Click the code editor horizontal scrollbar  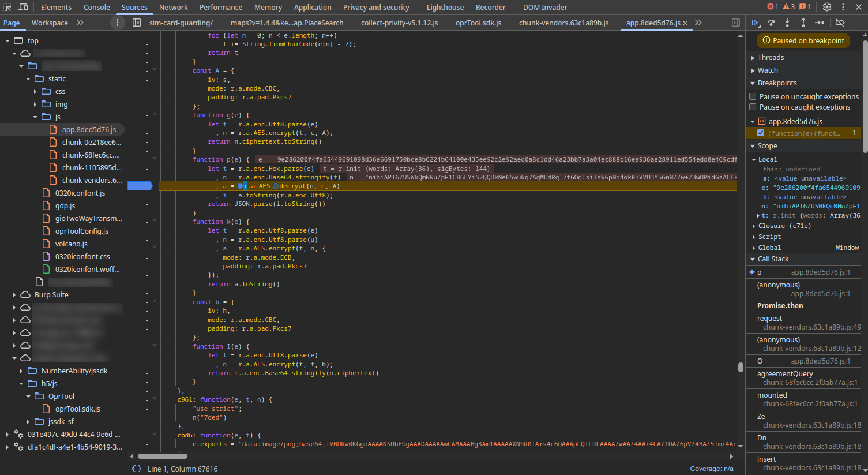click(163, 456)
